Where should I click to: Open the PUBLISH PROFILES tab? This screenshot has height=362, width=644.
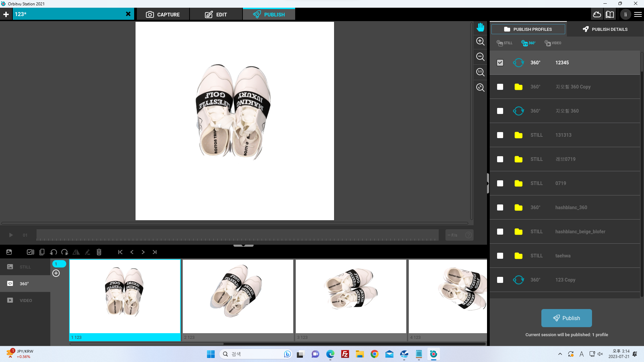click(x=528, y=29)
